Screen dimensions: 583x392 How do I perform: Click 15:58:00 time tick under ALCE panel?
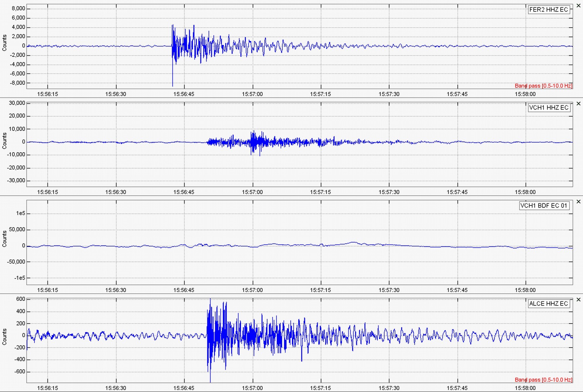pos(525,388)
